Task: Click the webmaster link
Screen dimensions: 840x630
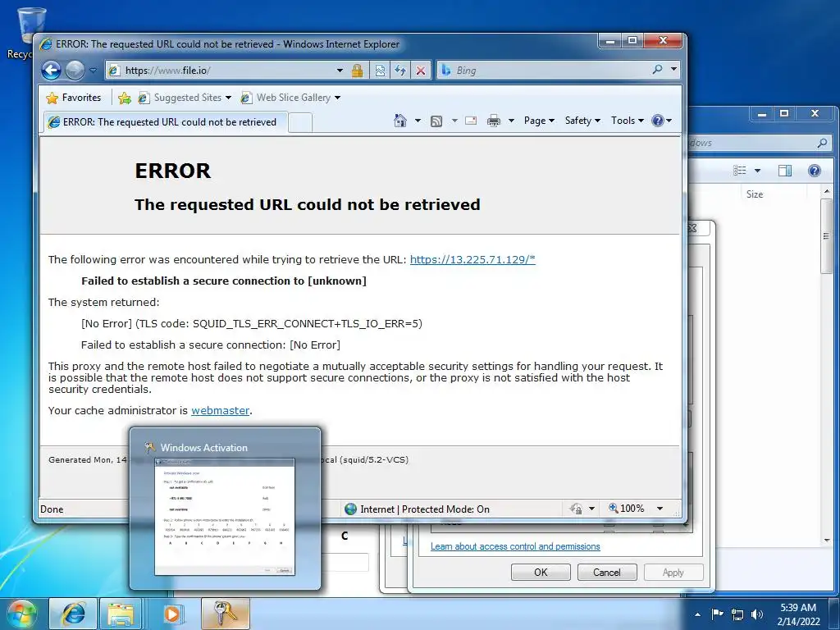Action: pyautogui.click(x=220, y=410)
